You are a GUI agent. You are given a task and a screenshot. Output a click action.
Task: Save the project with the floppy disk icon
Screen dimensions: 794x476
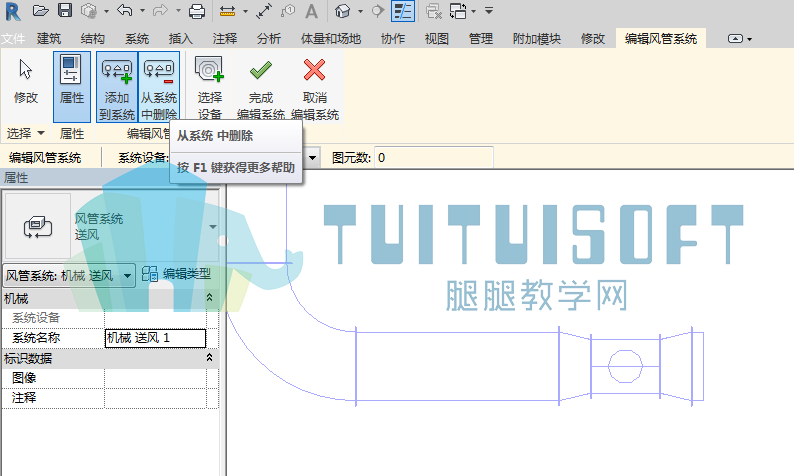pyautogui.click(x=65, y=11)
